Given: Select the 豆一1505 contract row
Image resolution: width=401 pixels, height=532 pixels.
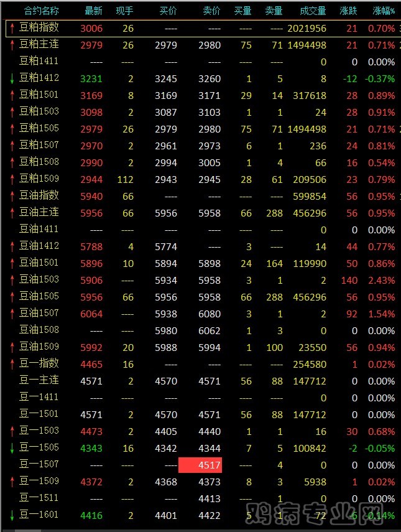Looking at the screenshot, I should 203,448.
